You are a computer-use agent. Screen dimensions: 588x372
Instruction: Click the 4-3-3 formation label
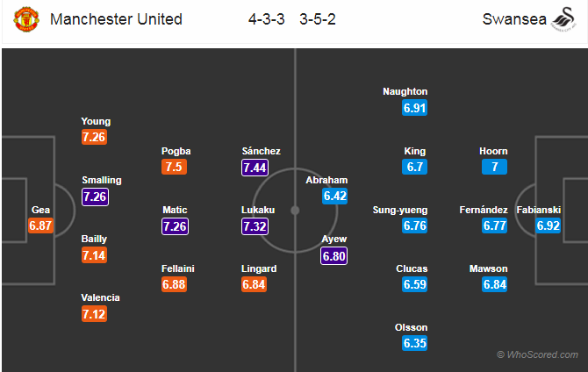[269, 19]
